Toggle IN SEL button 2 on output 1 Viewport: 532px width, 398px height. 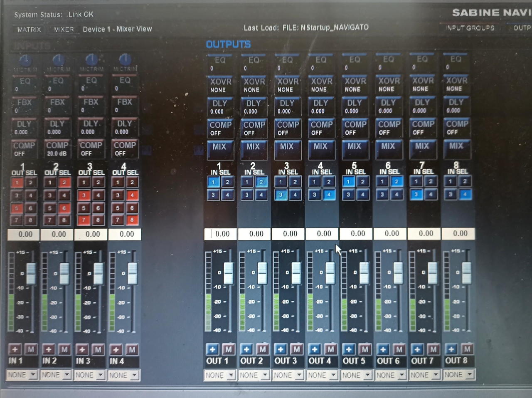point(227,182)
